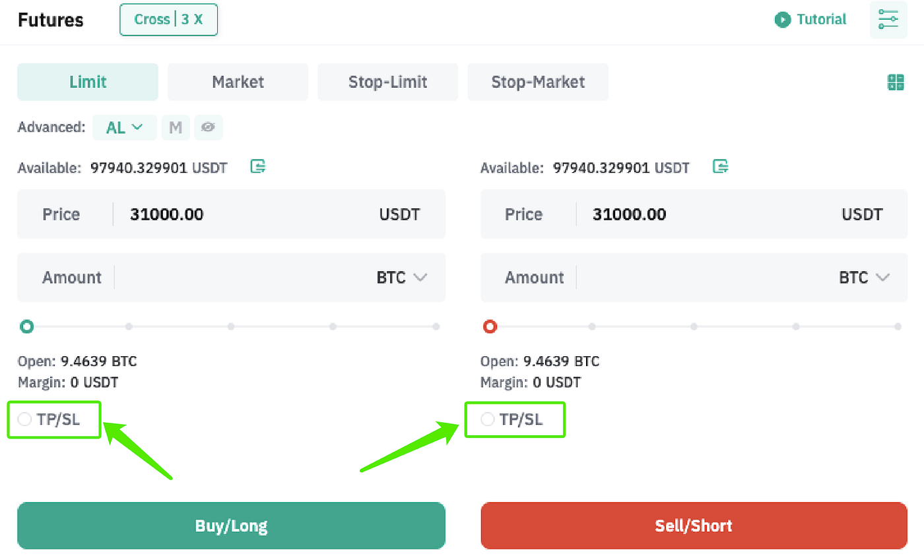Image resolution: width=924 pixels, height=560 pixels.
Task: Open the Cross 3X leverage selector
Action: coord(168,20)
